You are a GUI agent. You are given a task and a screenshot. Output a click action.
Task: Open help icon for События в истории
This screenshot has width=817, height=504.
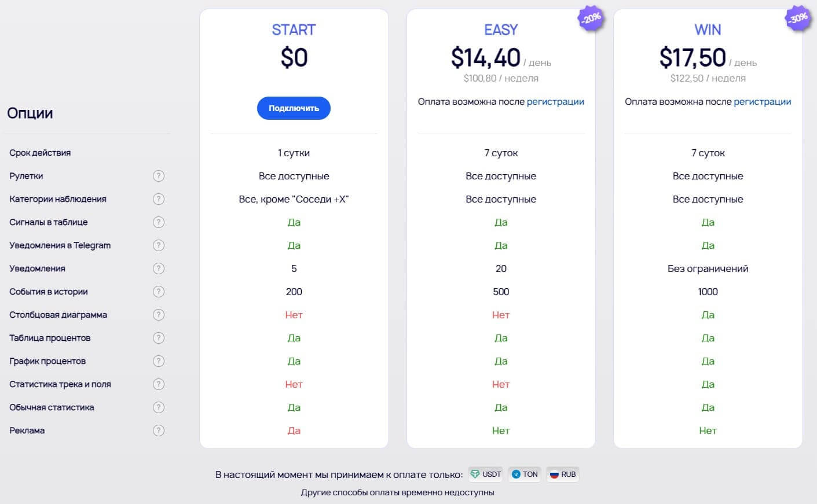(159, 292)
